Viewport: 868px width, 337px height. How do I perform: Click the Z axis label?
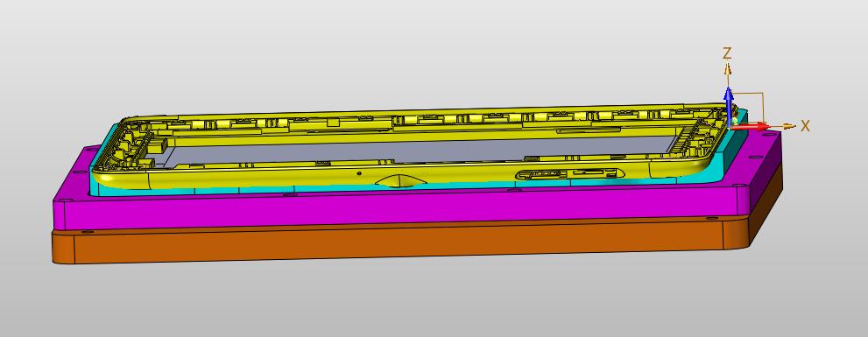pyautogui.click(x=727, y=53)
